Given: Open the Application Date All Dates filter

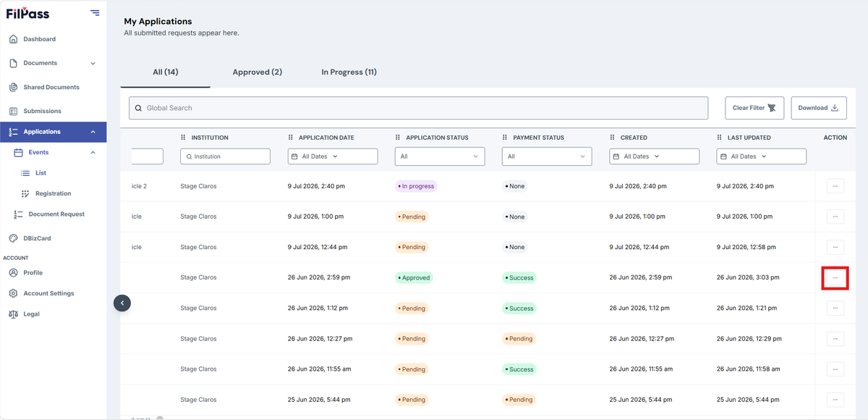Looking at the screenshot, I should pyautogui.click(x=333, y=156).
